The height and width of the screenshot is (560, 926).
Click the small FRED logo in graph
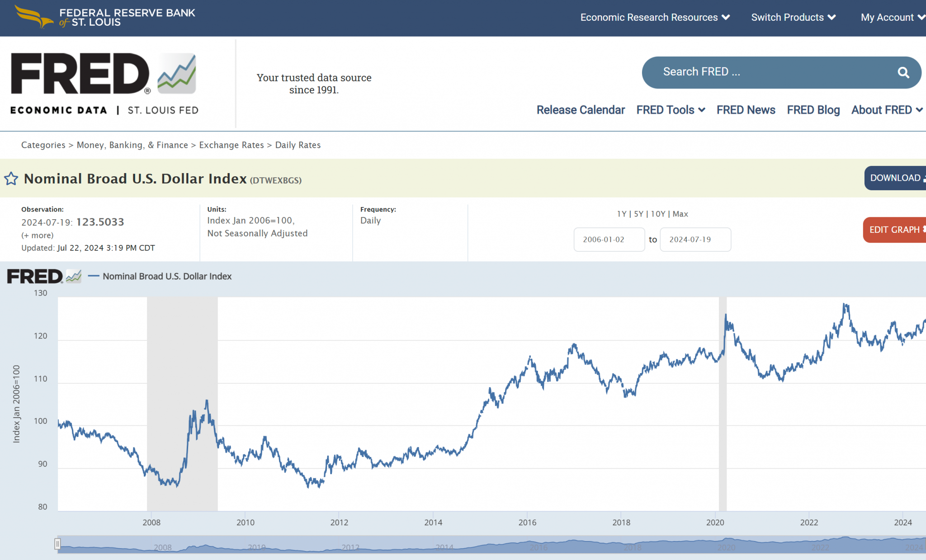(44, 276)
